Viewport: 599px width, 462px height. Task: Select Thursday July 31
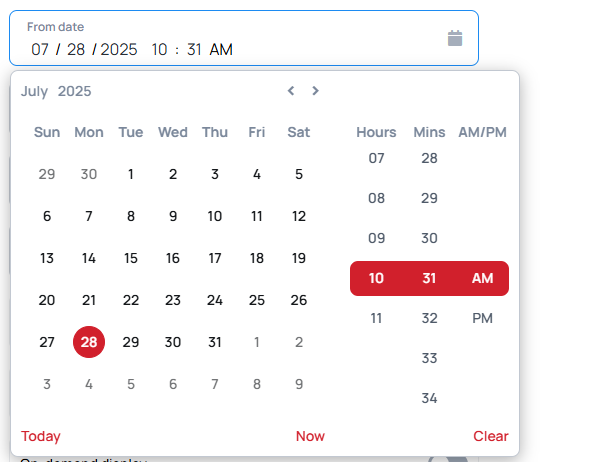215,342
